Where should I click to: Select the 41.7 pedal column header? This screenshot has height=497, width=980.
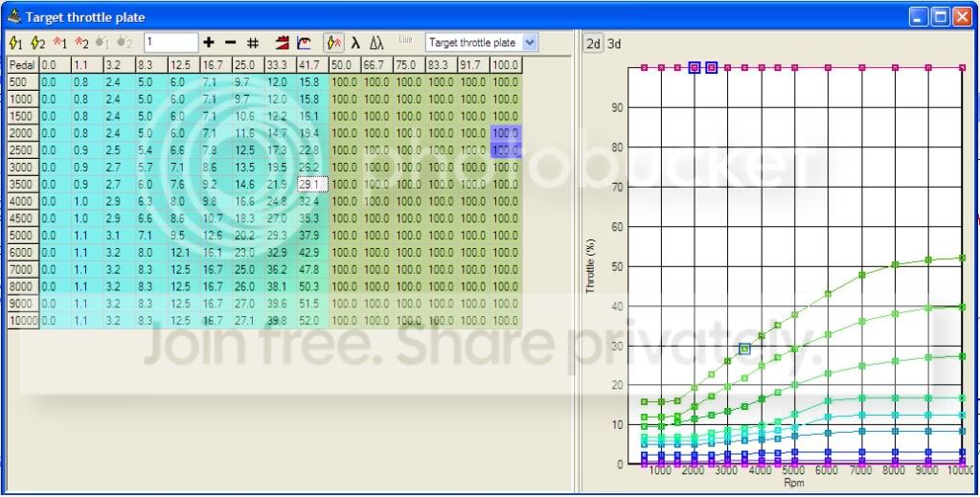click(311, 64)
